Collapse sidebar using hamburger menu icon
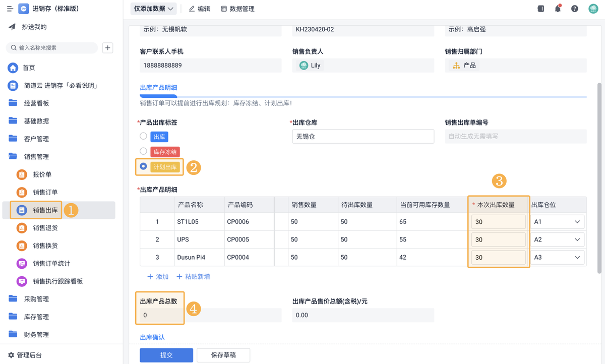The height and width of the screenshot is (364, 605). 10,9
